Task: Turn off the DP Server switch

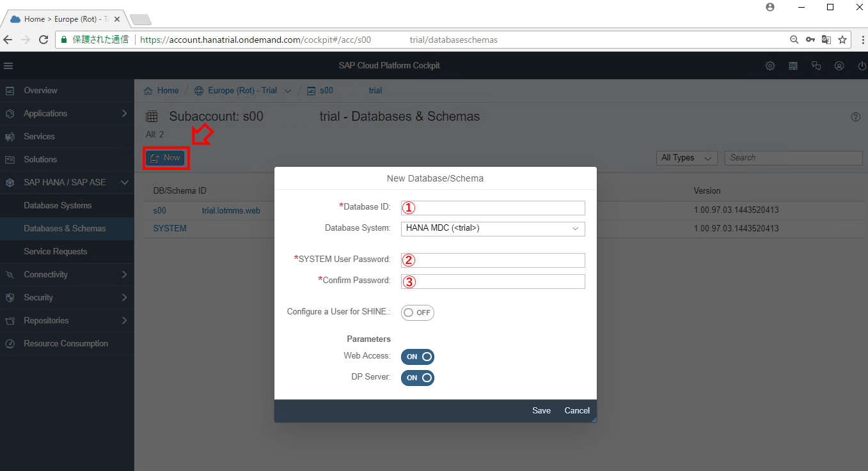Action: point(418,378)
